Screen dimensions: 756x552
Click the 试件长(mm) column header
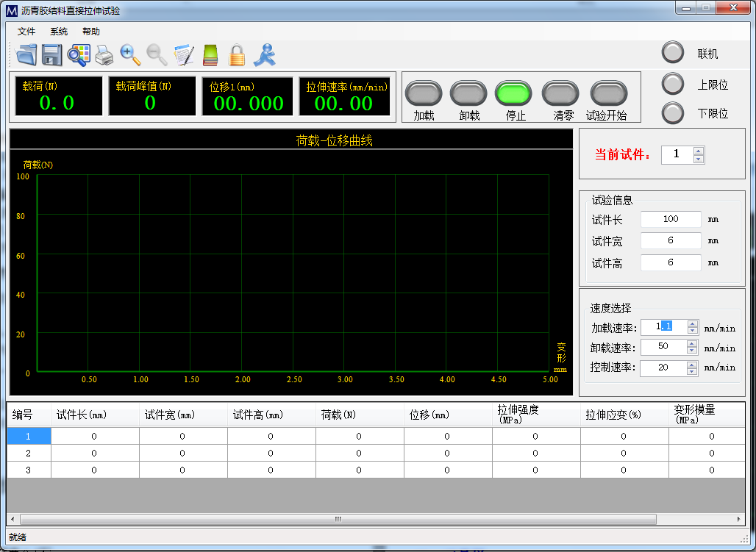click(x=95, y=415)
